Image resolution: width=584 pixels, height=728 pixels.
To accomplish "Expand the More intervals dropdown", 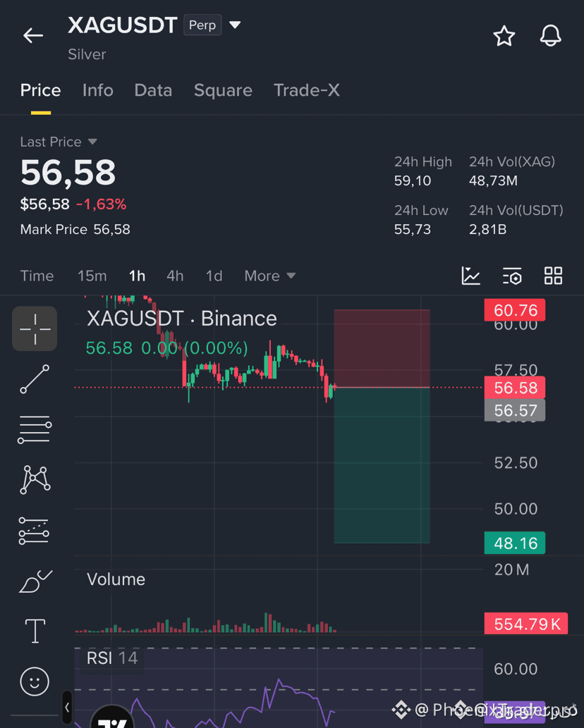I will pos(270,276).
